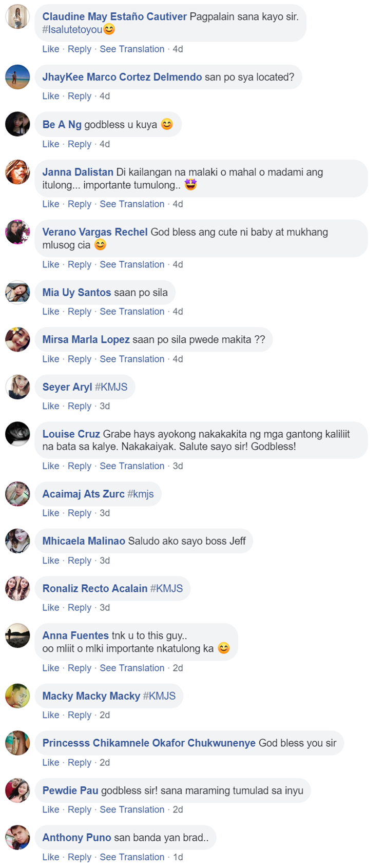See Translation for Mia Uy Santos' comment
This screenshot has height=868, width=385.
(132, 312)
